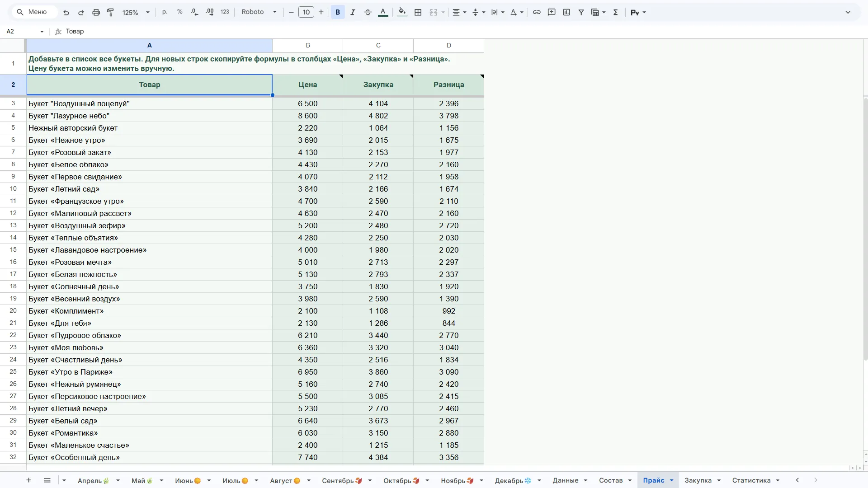Select column B header
The image size is (868, 488).
pyautogui.click(x=308, y=45)
